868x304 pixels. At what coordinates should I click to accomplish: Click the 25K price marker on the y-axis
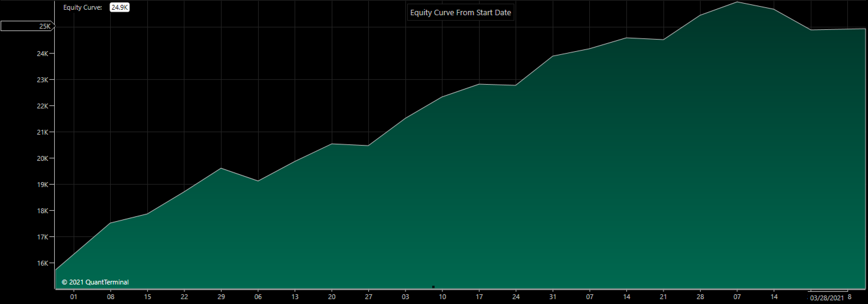28,26
